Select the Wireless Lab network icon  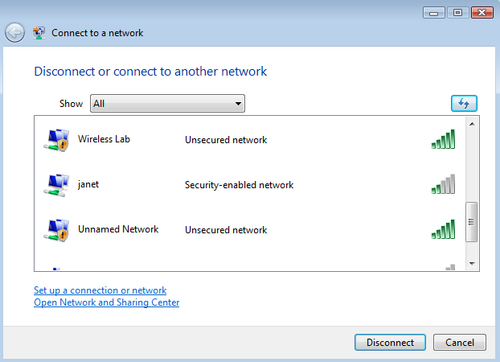[x=56, y=140]
